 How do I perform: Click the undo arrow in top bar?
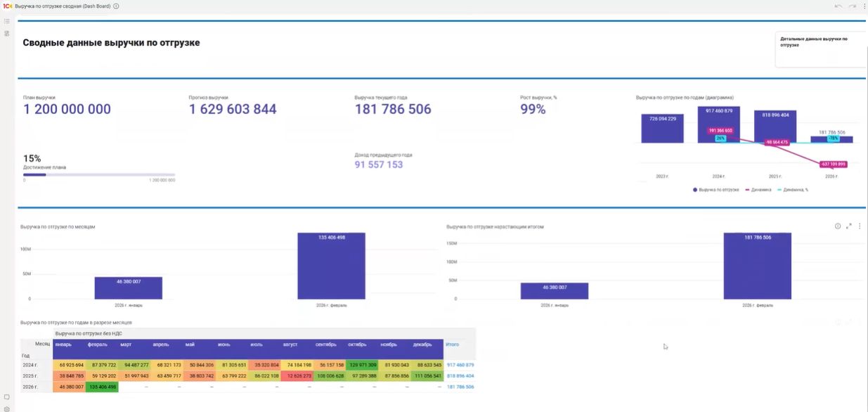point(838,6)
